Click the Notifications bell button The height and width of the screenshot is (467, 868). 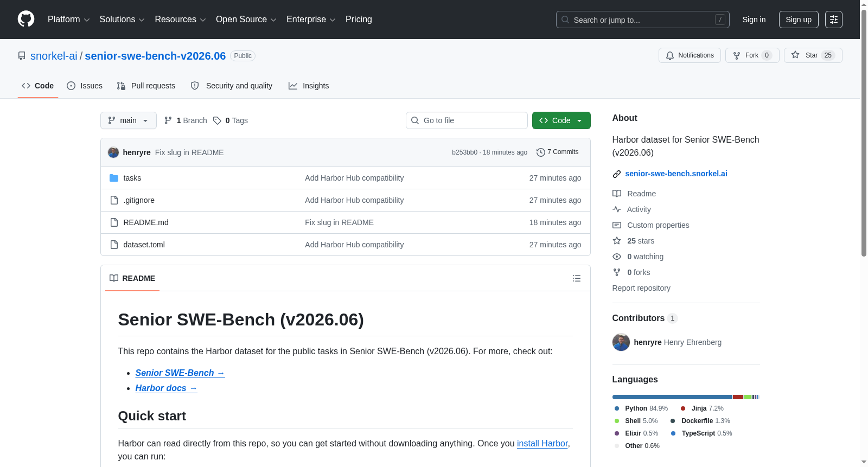[x=690, y=55]
